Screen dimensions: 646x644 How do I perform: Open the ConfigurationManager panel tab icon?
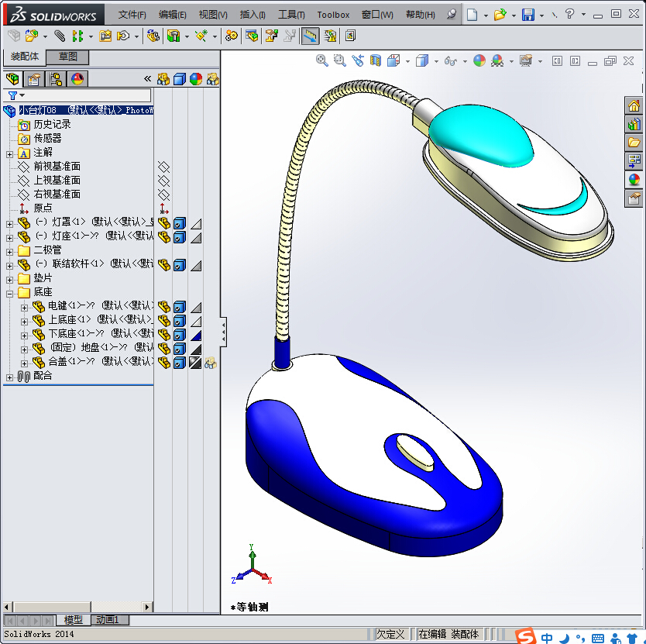coord(56,79)
